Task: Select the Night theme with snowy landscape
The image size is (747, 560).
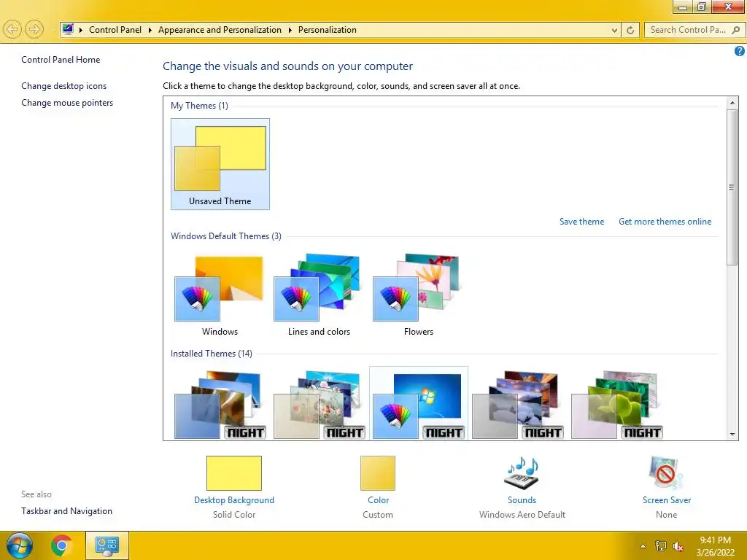Action: 517,404
